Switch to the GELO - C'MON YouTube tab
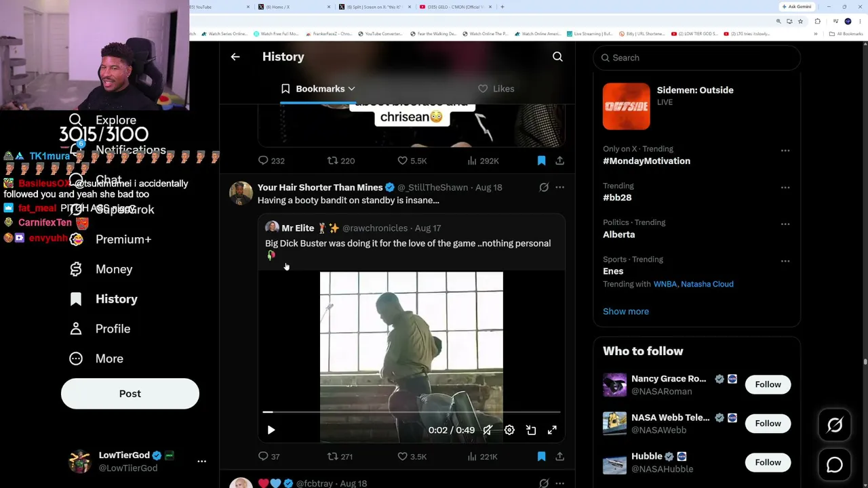The height and width of the screenshot is (488, 868). (x=456, y=7)
